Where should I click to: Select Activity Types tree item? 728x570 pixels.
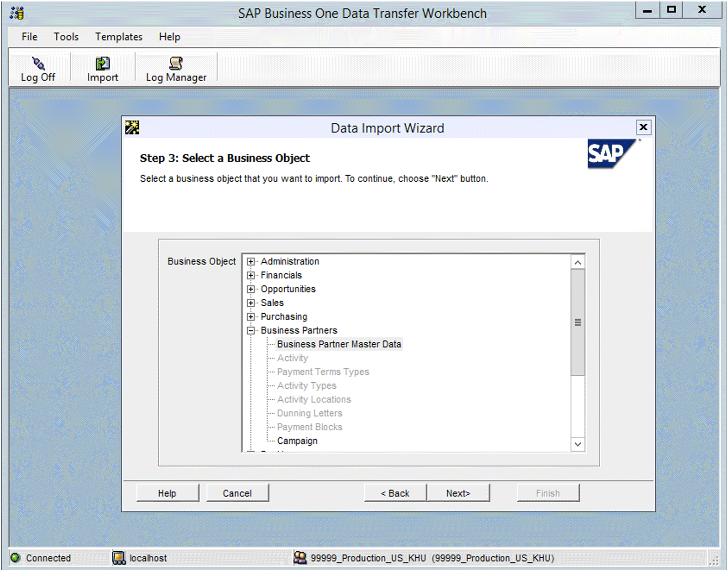tap(306, 386)
